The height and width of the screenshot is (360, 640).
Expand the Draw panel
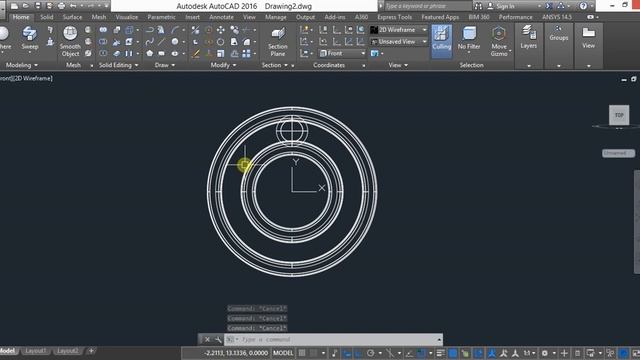[x=165, y=65]
